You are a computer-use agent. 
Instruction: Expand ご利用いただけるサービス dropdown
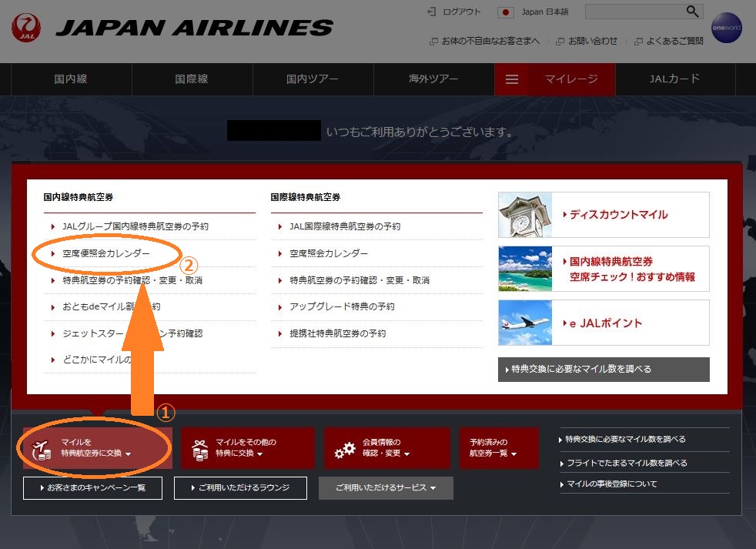click(386, 488)
